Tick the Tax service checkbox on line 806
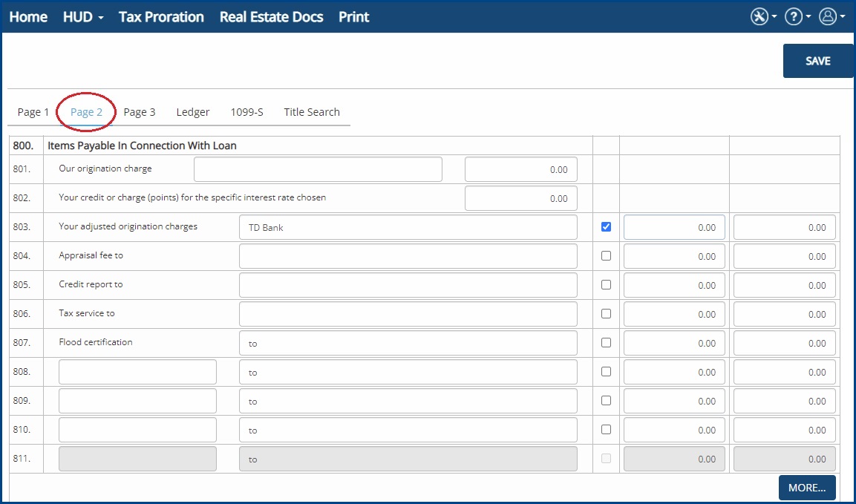 (x=606, y=313)
